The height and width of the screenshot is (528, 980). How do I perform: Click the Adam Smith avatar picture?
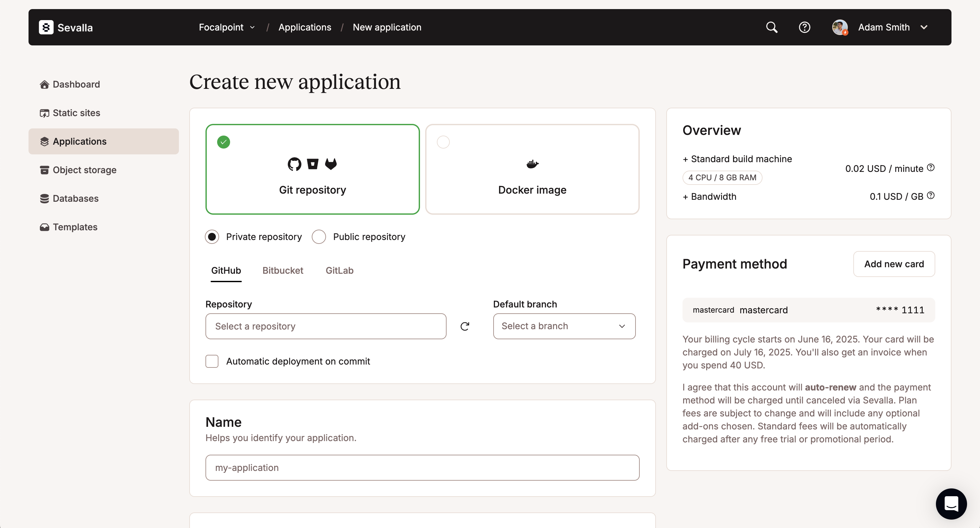click(840, 28)
